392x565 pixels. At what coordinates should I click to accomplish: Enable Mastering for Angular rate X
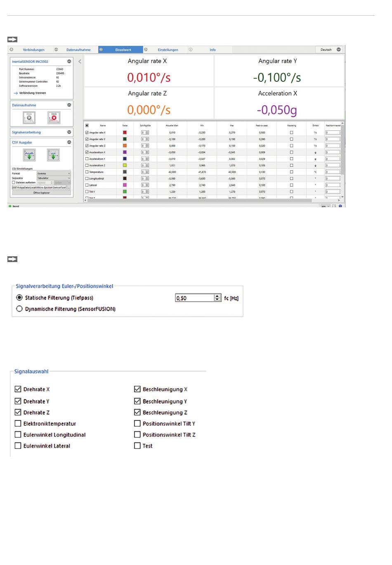pos(291,132)
